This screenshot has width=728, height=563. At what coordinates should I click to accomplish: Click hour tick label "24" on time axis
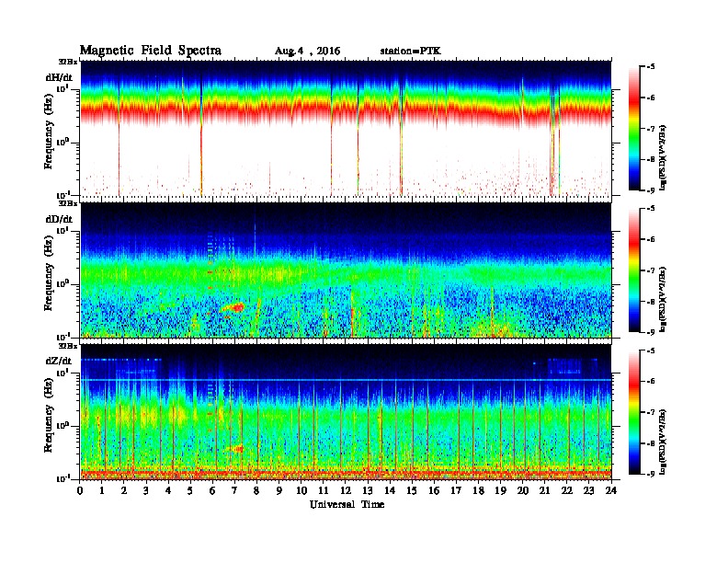click(x=611, y=490)
